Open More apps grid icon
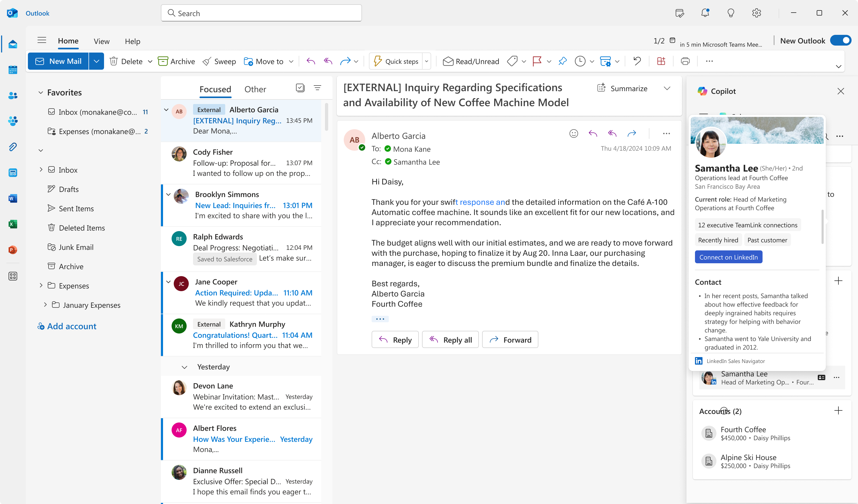This screenshot has height=504, width=858. [13, 276]
